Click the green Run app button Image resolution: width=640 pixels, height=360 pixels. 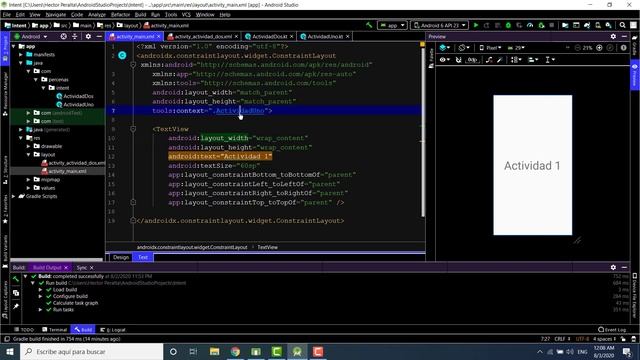[x=476, y=25]
